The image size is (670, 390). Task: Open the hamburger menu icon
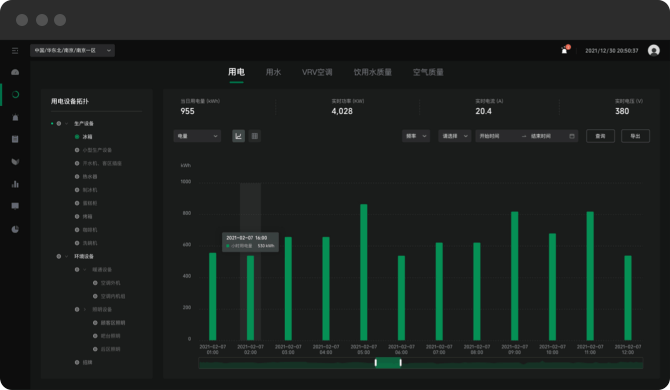tap(15, 51)
